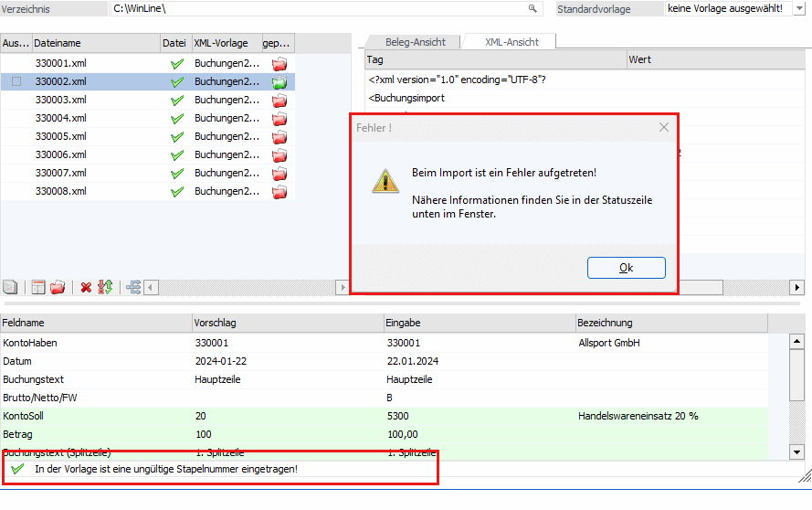The height and width of the screenshot is (510, 812).
Task: Open the Standardvorlage dropdown arrow
Action: click(799, 8)
